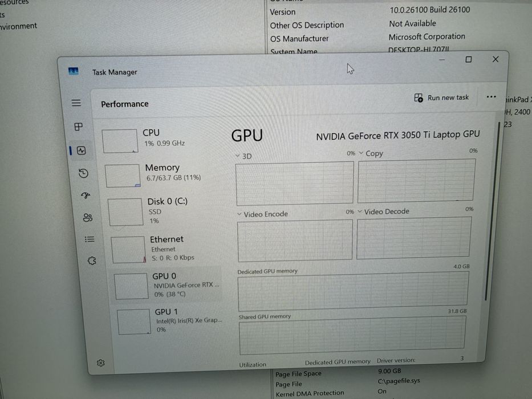Click the NVIDIA GeForce RTX 3050 Ti title
Viewport: 532px width, 399px height.
point(397,136)
